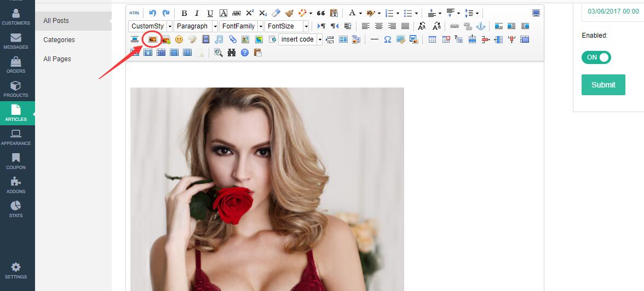Open editor help via question mark icon

pos(245,53)
